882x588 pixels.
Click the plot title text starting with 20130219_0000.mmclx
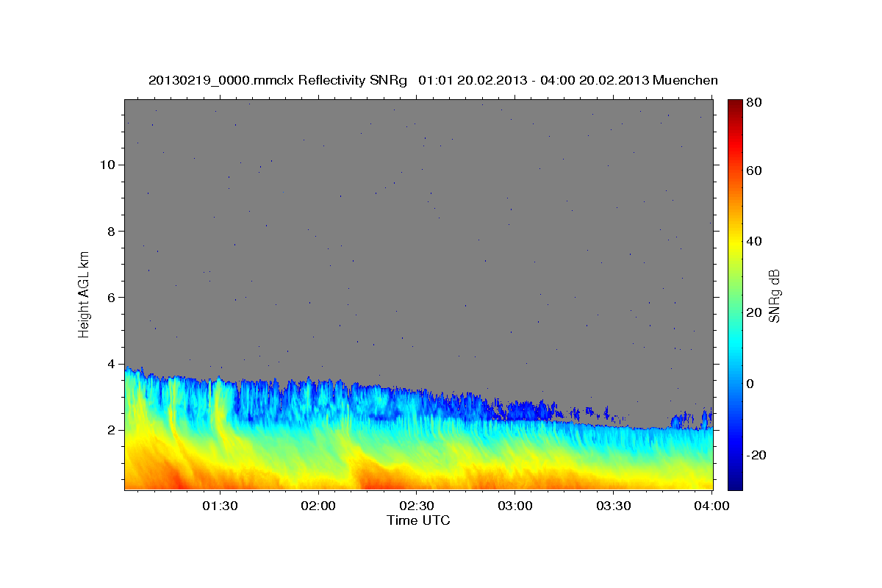[433, 80]
